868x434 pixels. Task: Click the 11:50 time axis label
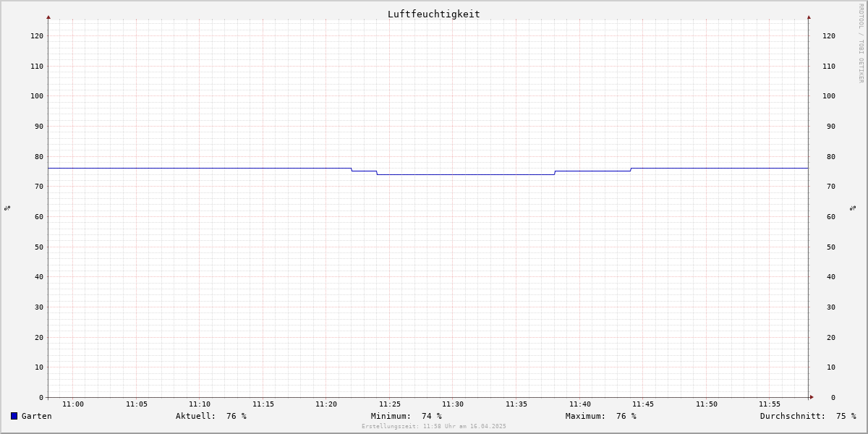click(707, 404)
